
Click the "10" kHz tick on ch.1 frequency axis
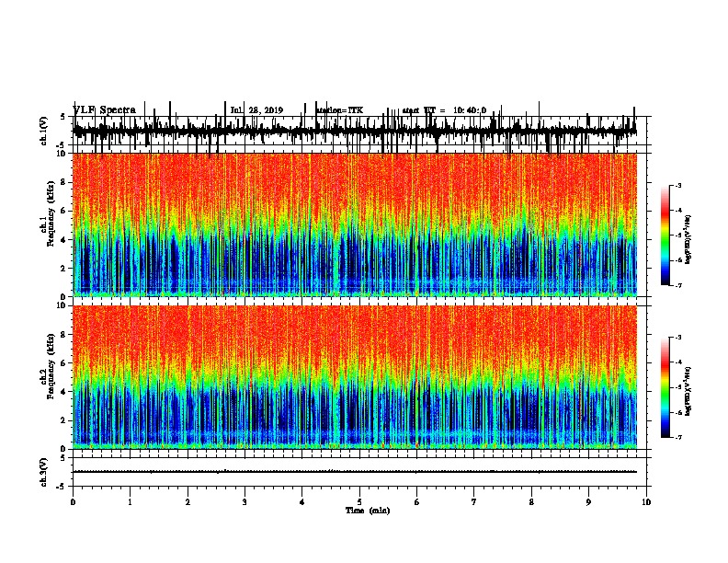point(63,154)
